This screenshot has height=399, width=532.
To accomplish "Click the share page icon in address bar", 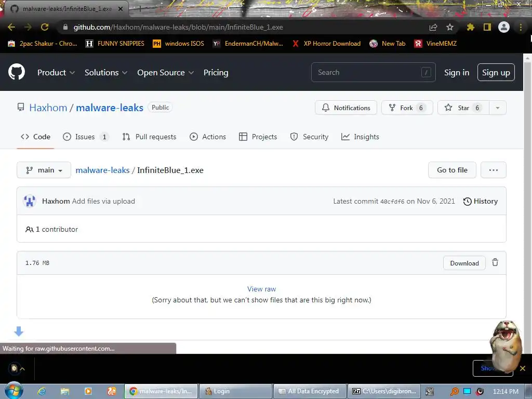I will [433, 27].
